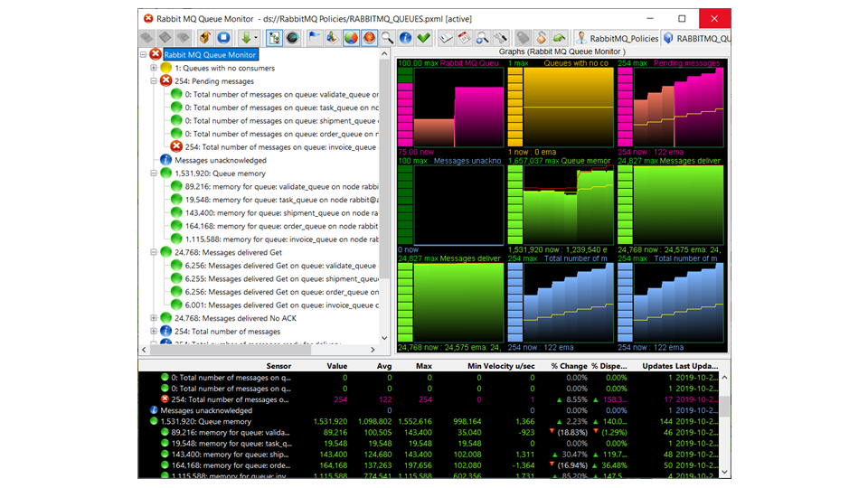Viewport: 868px width, 488px height.
Task: Collapse the Rabbit MQ Queue Monitor root node
Action: pyautogui.click(x=144, y=55)
